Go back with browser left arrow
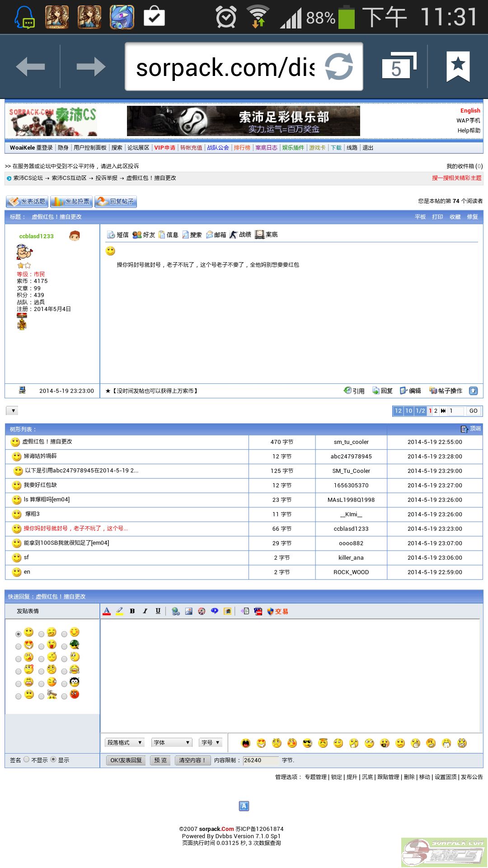Image resolution: width=488 pixels, height=868 pixels. [x=30, y=67]
